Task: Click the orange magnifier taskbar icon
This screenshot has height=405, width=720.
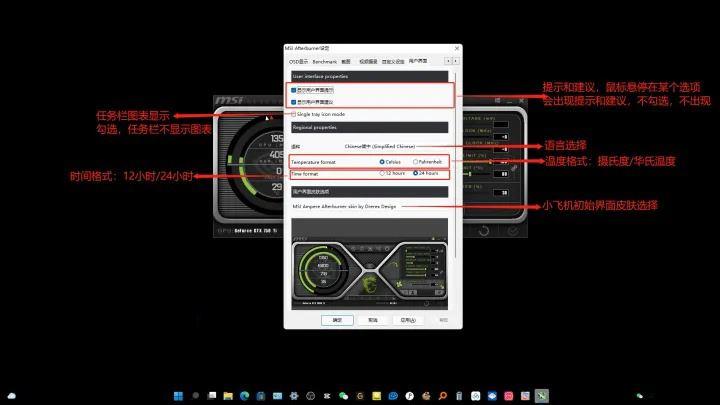Action: [x=443, y=396]
